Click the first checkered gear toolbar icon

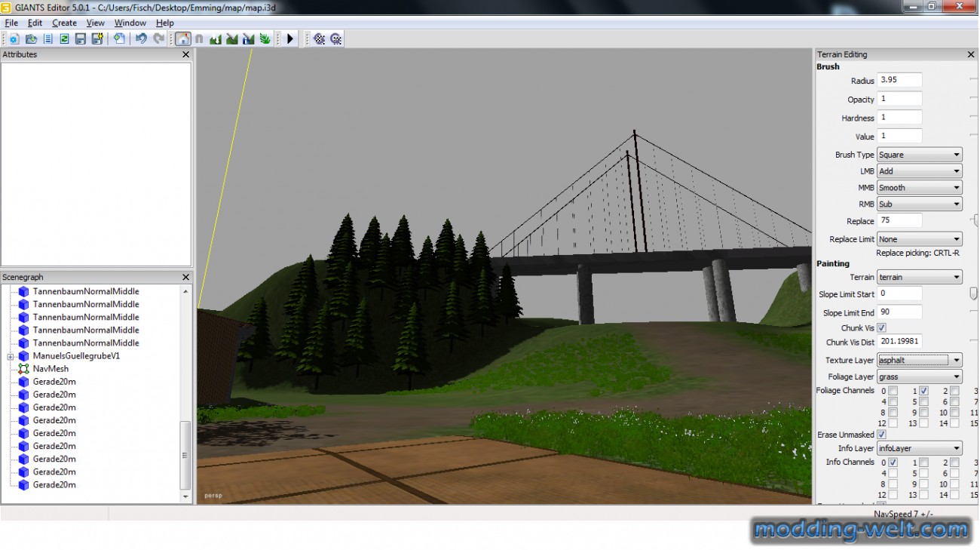pos(320,38)
